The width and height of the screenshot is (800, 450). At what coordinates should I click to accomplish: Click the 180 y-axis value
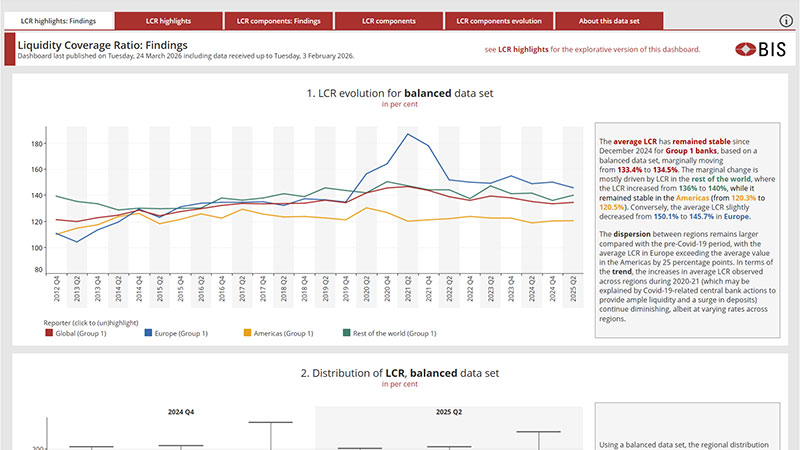(x=37, y=144)
